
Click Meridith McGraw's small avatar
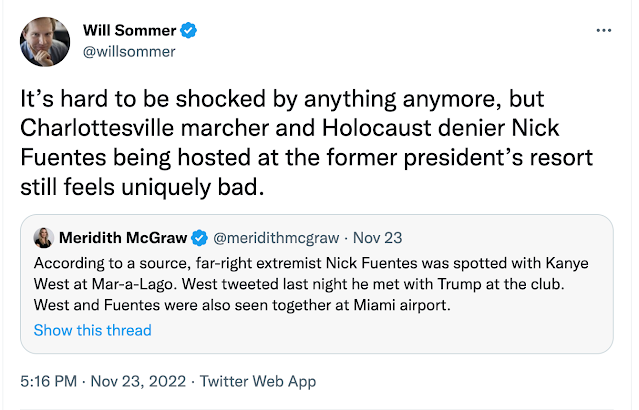coord(43,238)
